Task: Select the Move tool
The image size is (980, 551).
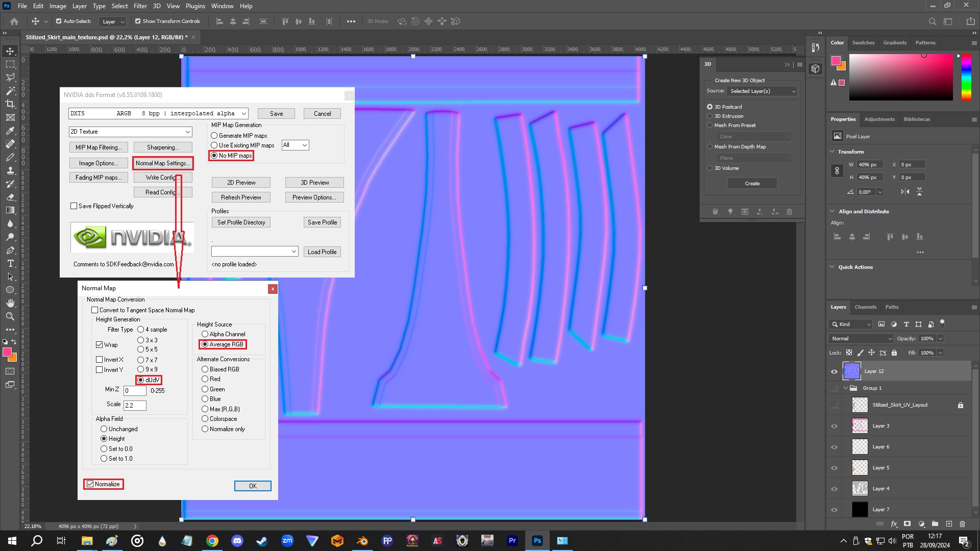Action: pyautogui.click(x=10, y=51)
